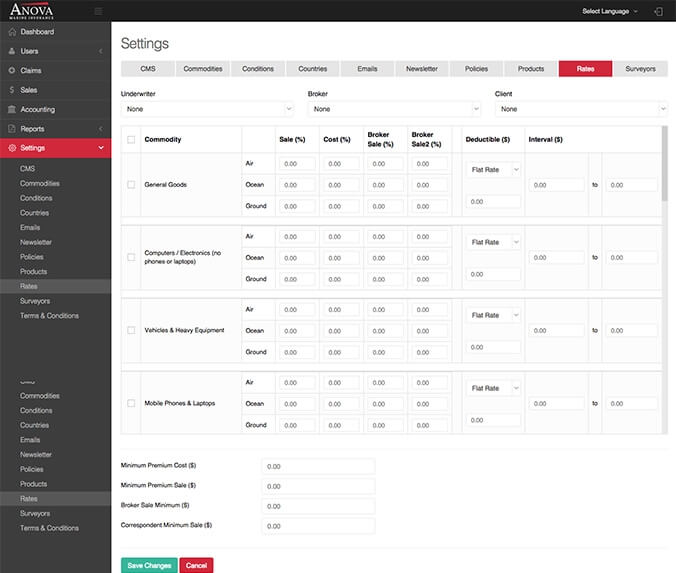Check the General Goods row checkbox
The width and height of the screenshot is (676, 573).
pos(131,184)
